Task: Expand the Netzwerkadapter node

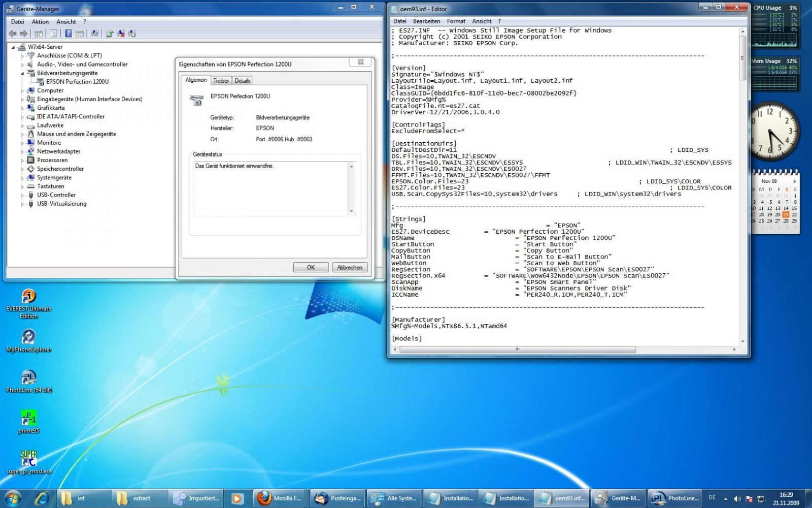Action: 22,151
